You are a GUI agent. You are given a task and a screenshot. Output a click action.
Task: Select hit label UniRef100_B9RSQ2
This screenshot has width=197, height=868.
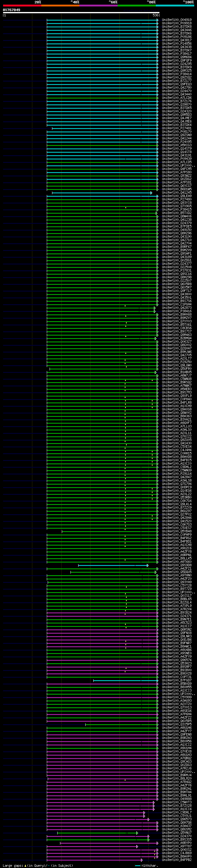point(177,382)
